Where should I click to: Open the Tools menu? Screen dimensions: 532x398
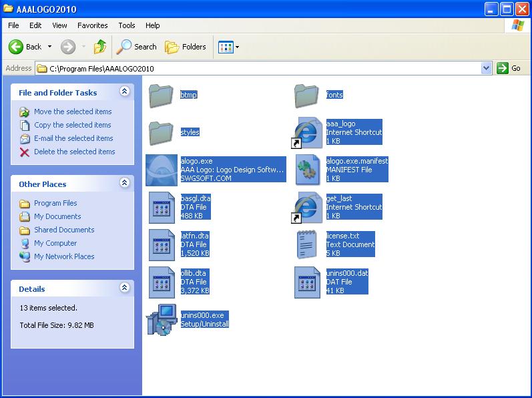tap(127, 25)
